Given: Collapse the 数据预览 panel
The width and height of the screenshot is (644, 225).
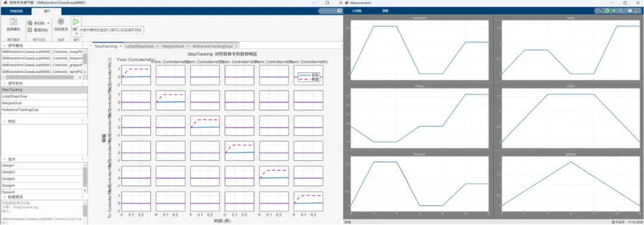Looking at the screenshot, I should (4, 196).
